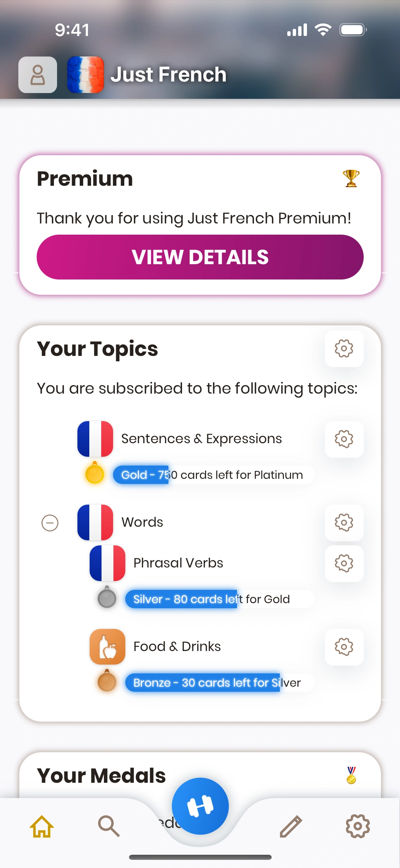Image resolution: width=400 pixels, height=868 pixels.
Task: Tap the Just French app logo
Action: [86, 75]
